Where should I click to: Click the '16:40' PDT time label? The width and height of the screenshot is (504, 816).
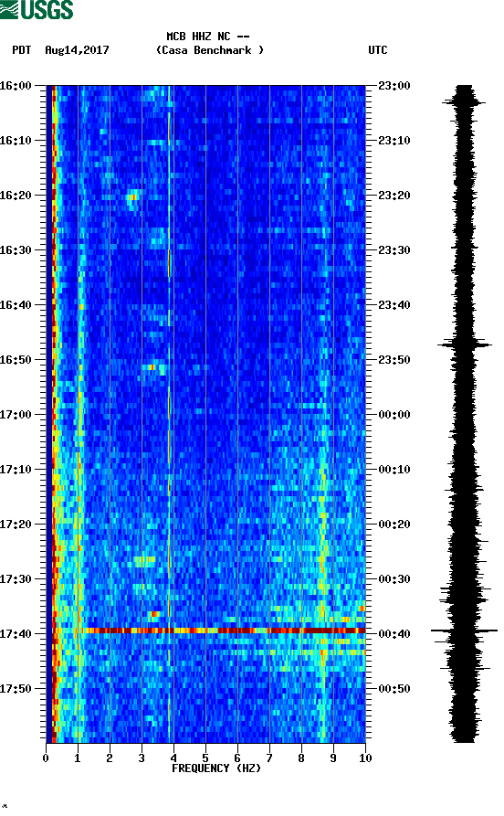(x=16, y=305)
